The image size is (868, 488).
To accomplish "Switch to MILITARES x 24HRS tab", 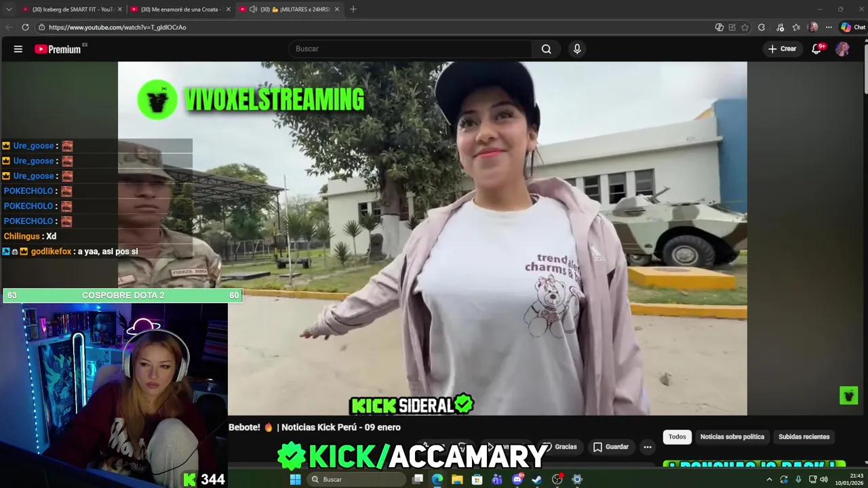I will pyautogui.click(x=289, y=9).
